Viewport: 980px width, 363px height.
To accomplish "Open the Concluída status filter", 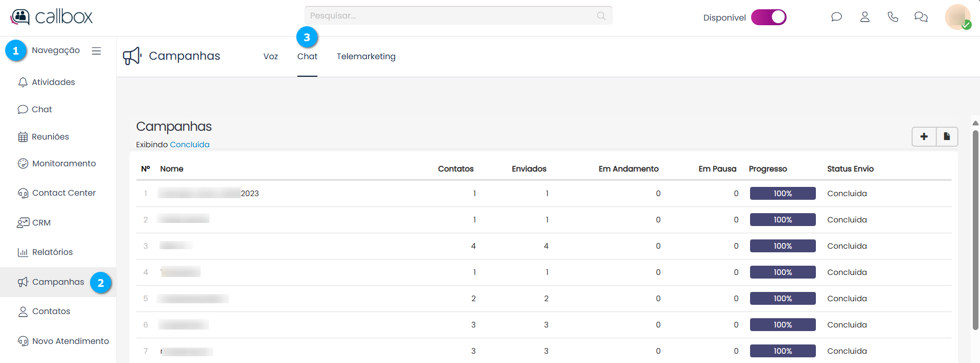I will (x=190, y=145).
